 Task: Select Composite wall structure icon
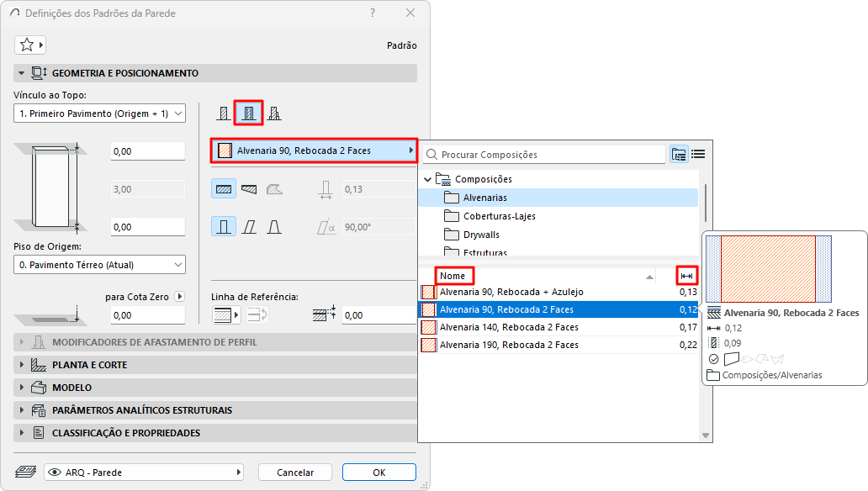249,114
